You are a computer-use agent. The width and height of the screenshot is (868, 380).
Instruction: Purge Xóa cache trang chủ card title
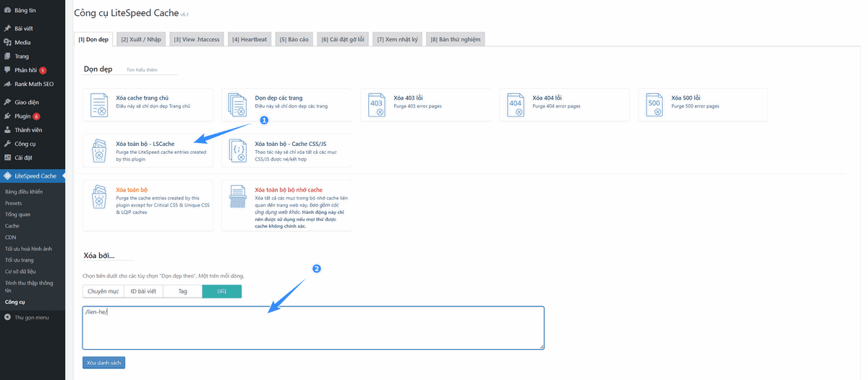[x=142, y=98]
